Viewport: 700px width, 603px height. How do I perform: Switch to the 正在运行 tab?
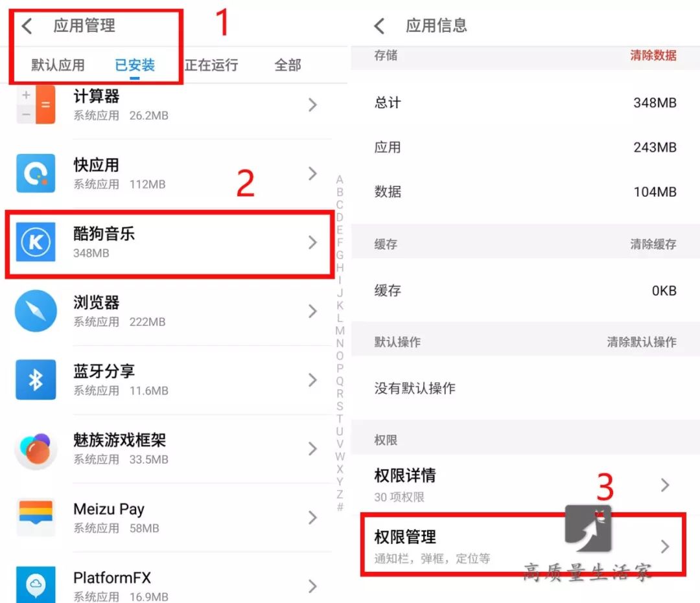[x=211, y=65]
